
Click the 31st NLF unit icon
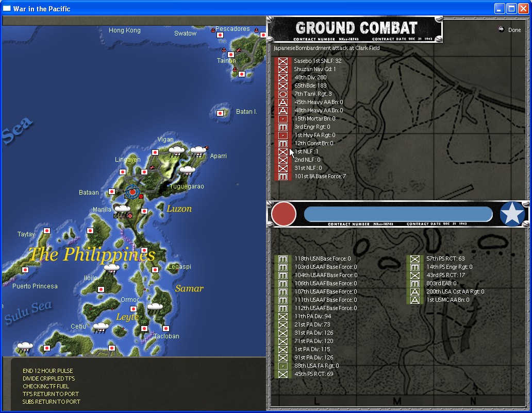[283, 168]
